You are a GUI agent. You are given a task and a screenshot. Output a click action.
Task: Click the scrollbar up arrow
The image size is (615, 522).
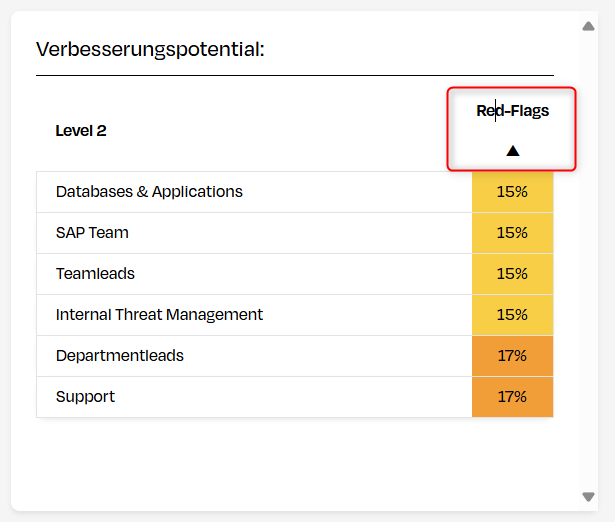click(588, 26)
